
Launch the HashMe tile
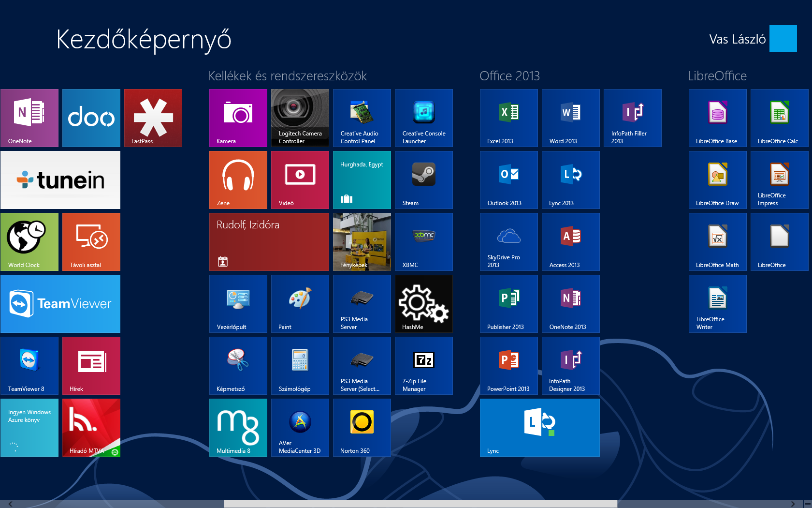click(x=424, y=304)
